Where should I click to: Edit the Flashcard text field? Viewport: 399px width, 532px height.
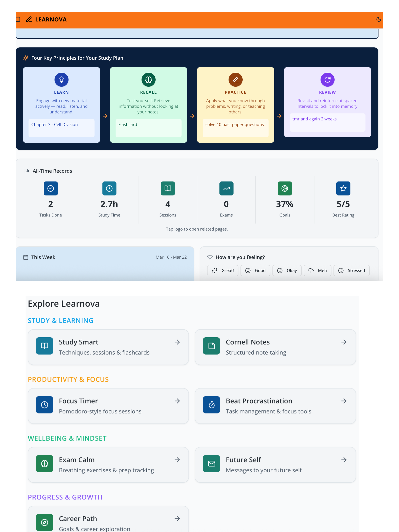point(148,128)
